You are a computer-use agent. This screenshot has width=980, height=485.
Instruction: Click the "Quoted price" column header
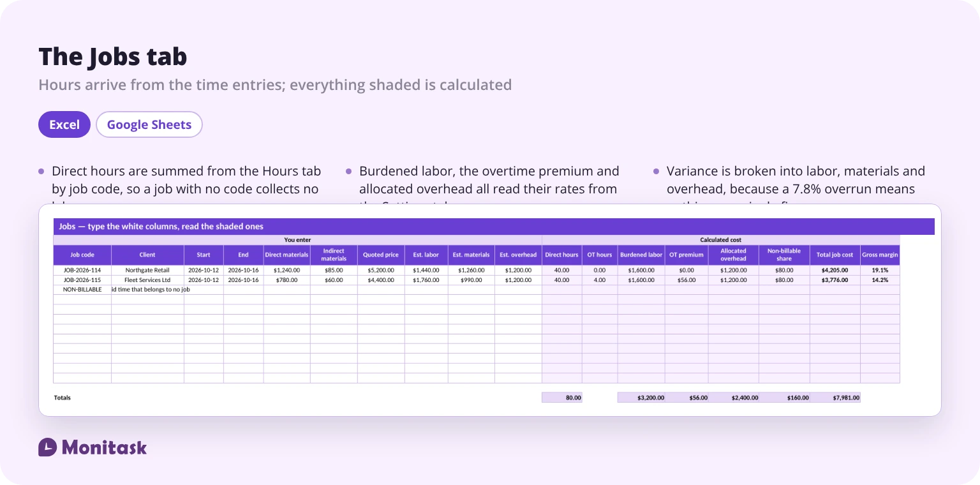(x=381, y=255)
